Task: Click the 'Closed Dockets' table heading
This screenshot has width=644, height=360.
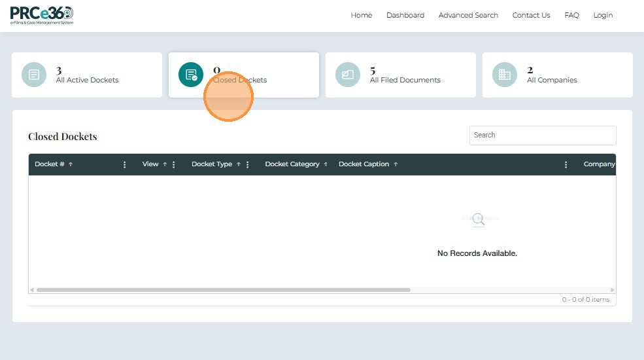Action: tap(62, 136)
